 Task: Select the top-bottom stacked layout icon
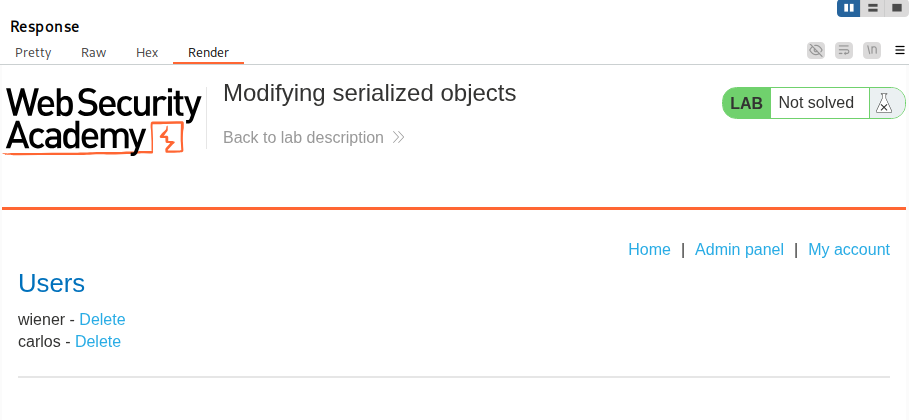(x=873, y=8)
